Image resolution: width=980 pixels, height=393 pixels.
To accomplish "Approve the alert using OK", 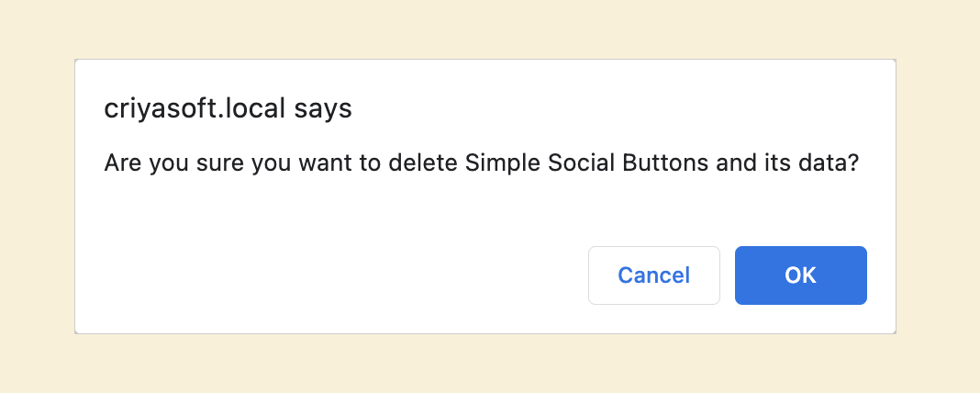I will point(801,275).
